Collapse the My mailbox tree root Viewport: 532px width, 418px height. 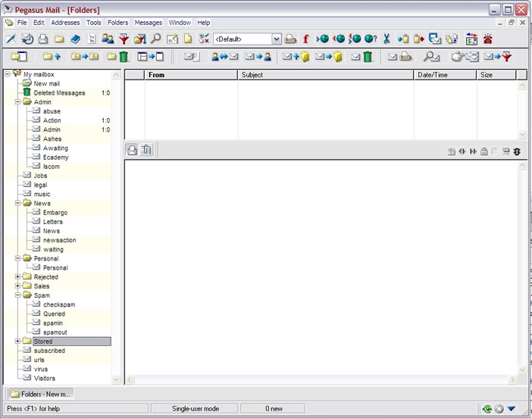[8, 74]
